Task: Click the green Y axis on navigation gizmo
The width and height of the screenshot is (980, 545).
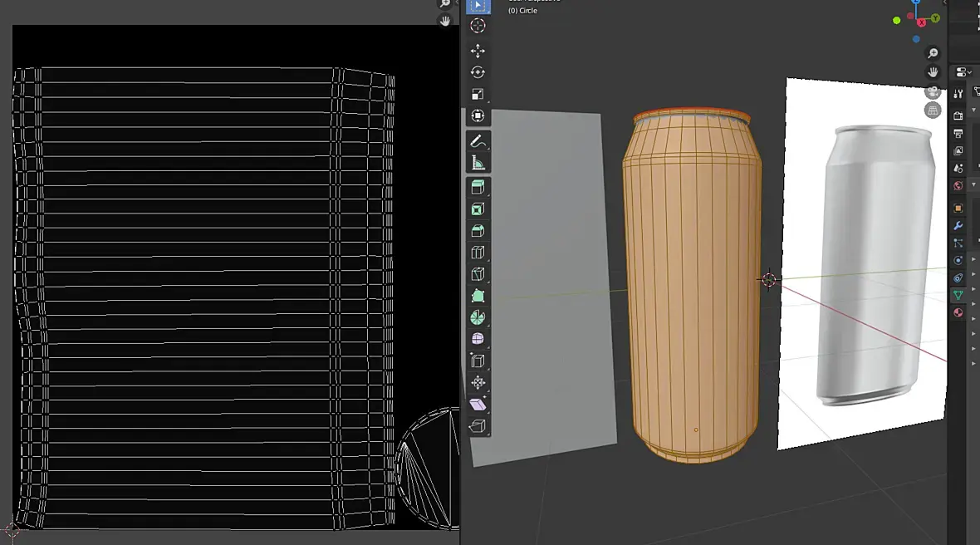Action: [x=935, y=17]
